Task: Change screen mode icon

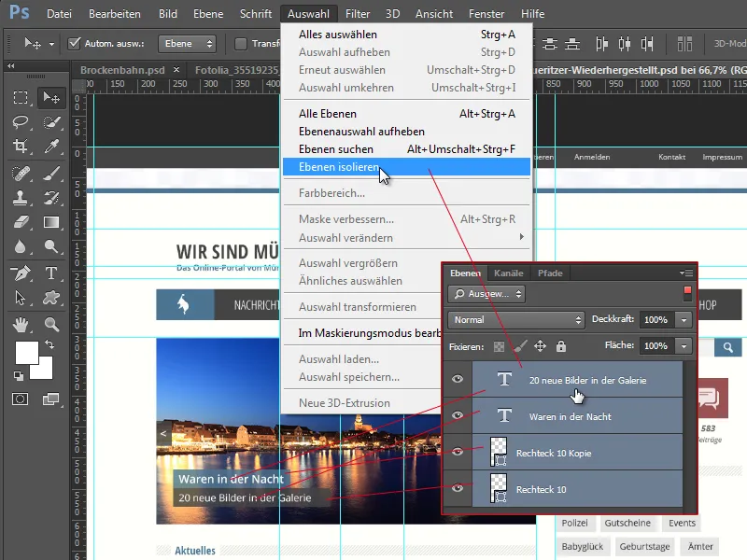Action: [x=50, y=399]
